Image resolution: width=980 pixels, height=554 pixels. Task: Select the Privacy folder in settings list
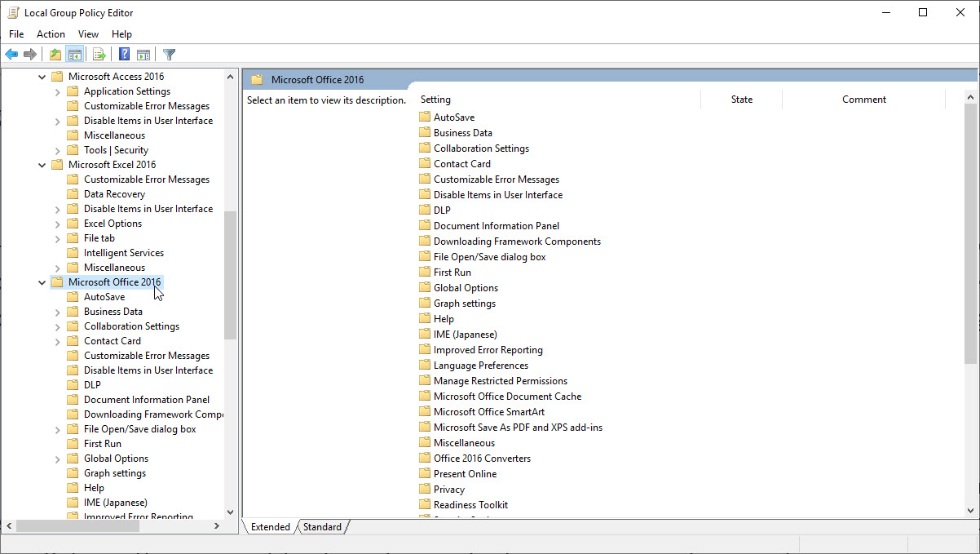click(x=448, y=490)
